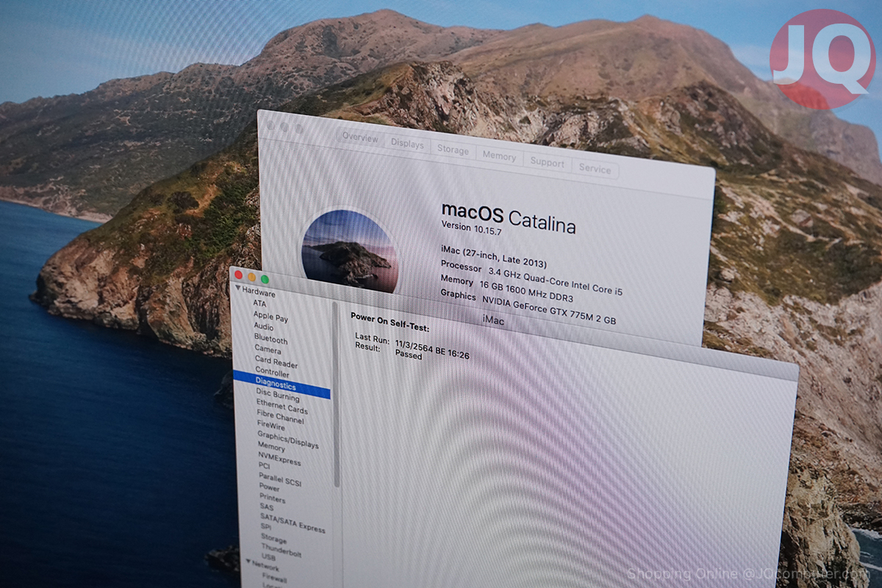Open the Service tab in About This Mac
Viewport: 882px width, 588px height.
tap(595, 168)
